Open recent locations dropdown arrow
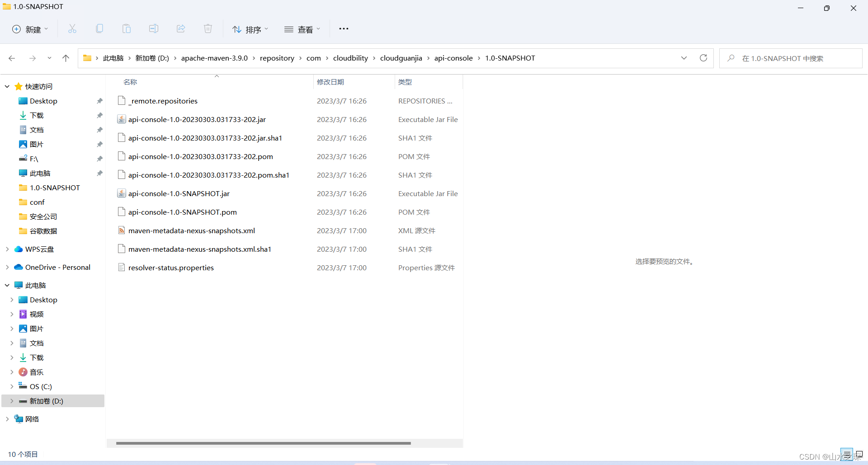Viewport: 868px width, 465px height. [49, 58]
